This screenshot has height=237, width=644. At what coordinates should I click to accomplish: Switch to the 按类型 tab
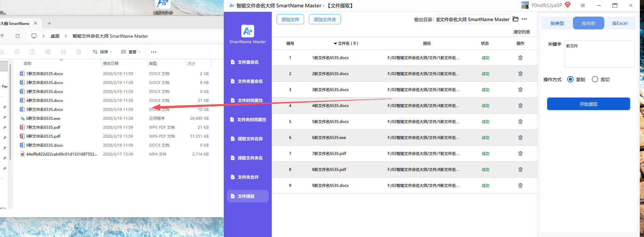point(557,23)
